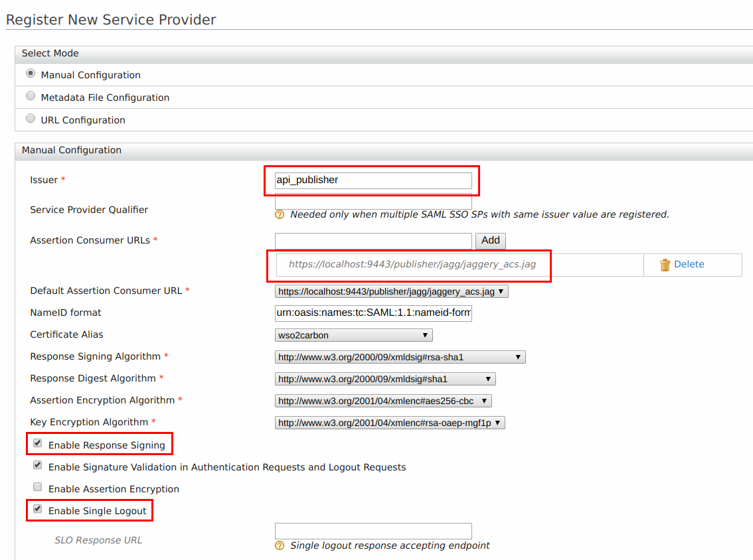
Task: Click the Add button for Assertion Consumer URLs
Action: 491,240
